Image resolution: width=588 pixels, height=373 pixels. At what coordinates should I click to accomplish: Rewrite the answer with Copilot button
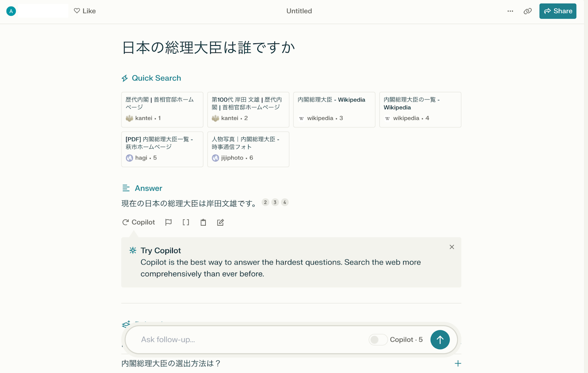[139, 222]
